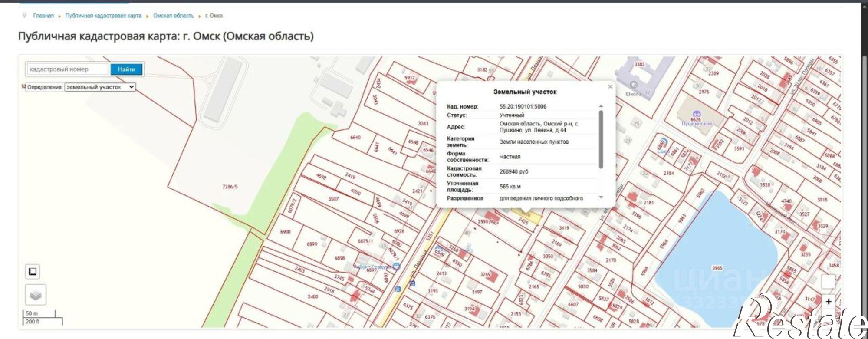This screenshot has height=339, width=868.
Task: Select parcel 6899 on the map
Action: pos(312,244)
